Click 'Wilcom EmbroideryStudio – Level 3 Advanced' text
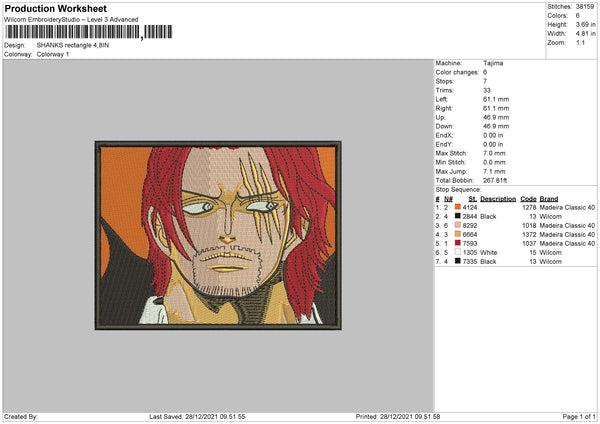The image size is (600, 424). coord(71,20)
